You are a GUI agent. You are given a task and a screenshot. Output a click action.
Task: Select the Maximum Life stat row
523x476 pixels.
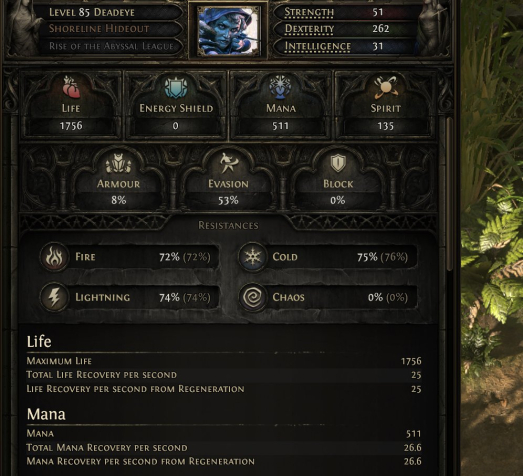coord(224,361)
